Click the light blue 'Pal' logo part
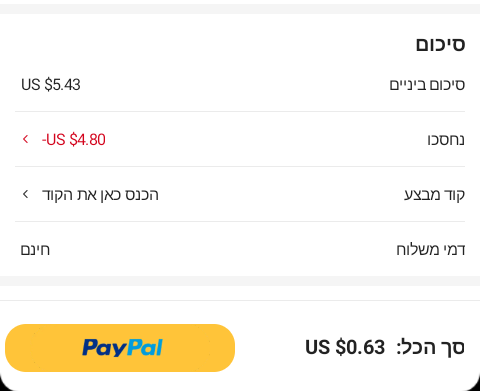The height and width of the screenshot is (391, 480). click(x=145, y=347)
